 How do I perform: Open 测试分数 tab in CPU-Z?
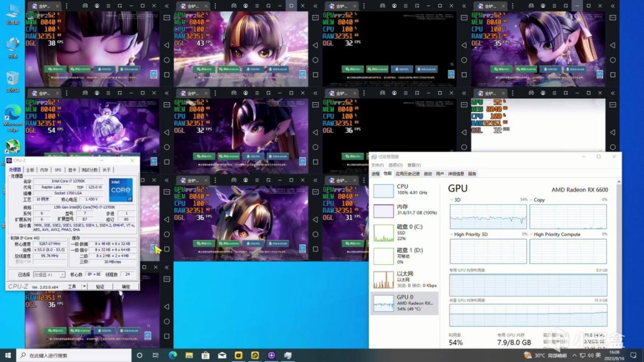(x=89, y=170)
